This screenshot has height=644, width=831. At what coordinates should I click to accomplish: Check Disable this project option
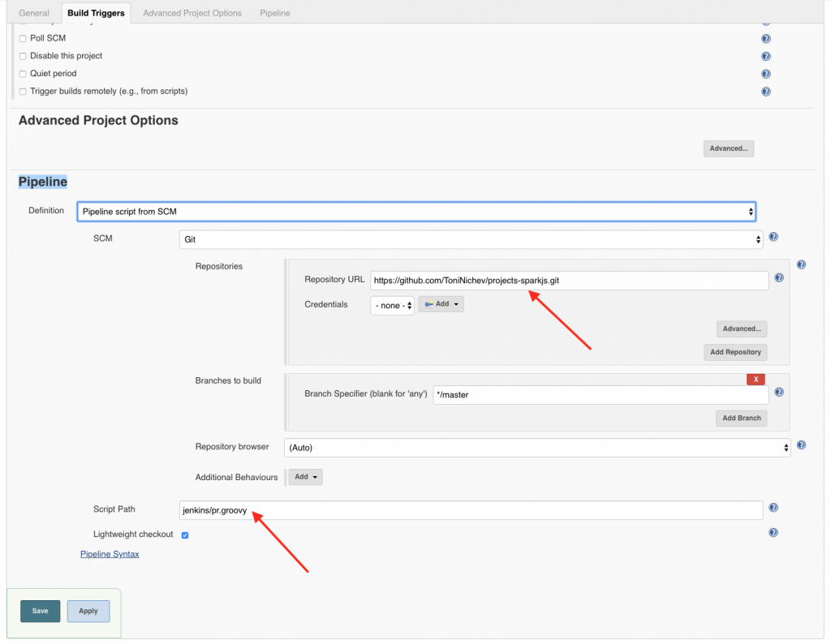23,56
